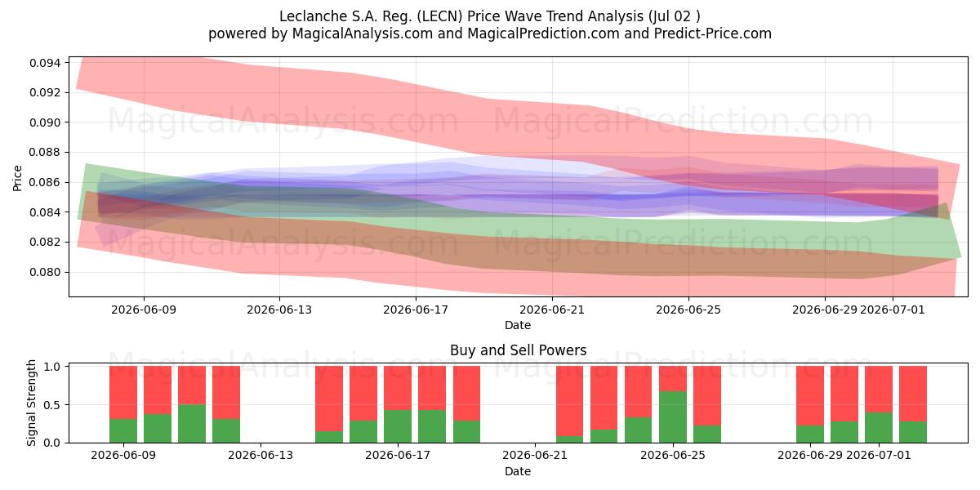980x490 pixels.
Task: Click the 0.088 price tick label
Action: pos(47,152)
